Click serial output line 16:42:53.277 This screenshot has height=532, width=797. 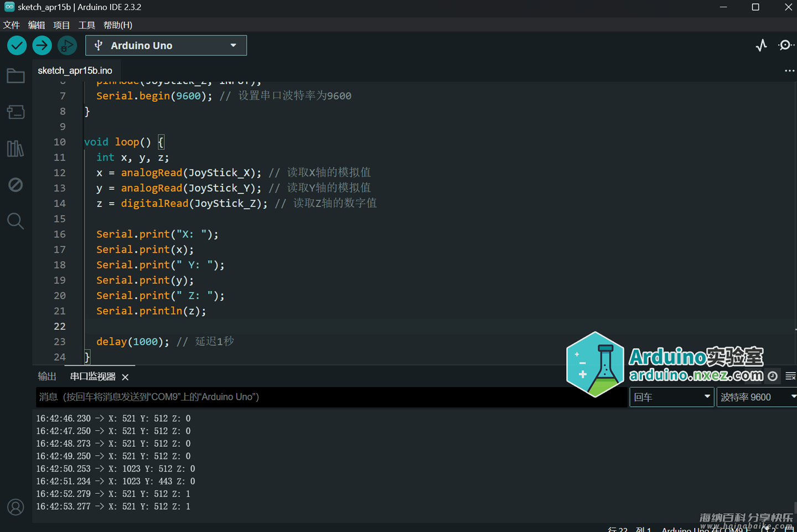[113, 507]
